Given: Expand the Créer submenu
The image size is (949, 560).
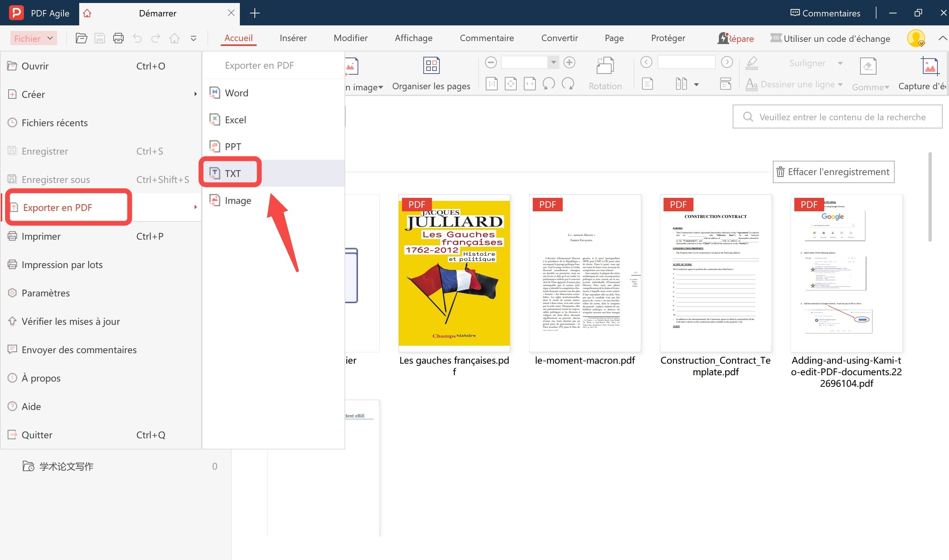Looking at the screenshot, I should pyautogui.click(x=101, y=94).
